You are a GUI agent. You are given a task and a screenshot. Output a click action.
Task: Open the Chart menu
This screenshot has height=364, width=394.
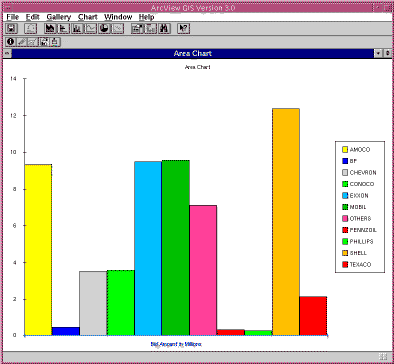click(x=88, y=17)
